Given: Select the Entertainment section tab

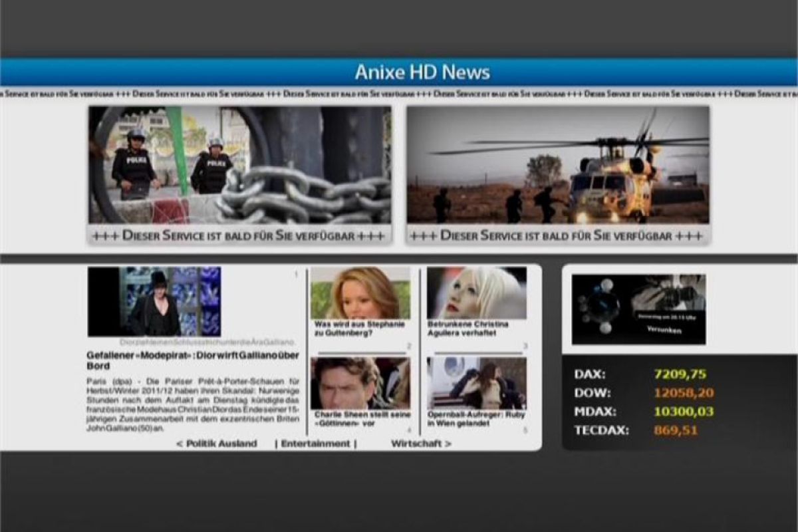Looking at the screenshot, I should coord(316,444).
